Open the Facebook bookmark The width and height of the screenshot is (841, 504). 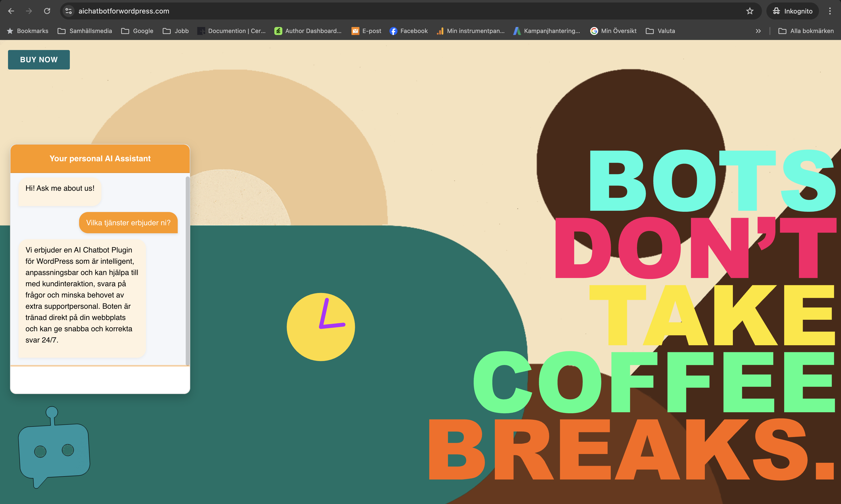point(408,31)
